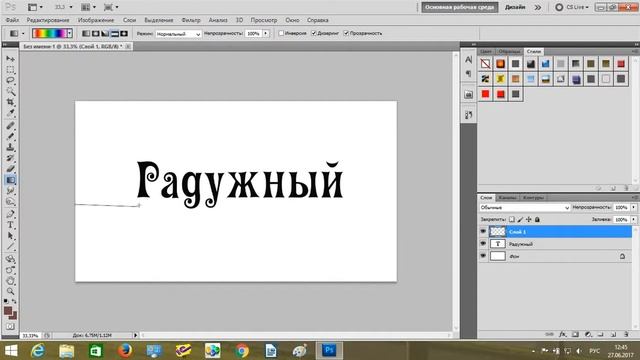The height and width of the screenshot is (360, 640).
Task: Select the Lasso tool
Action: [10, 80]
